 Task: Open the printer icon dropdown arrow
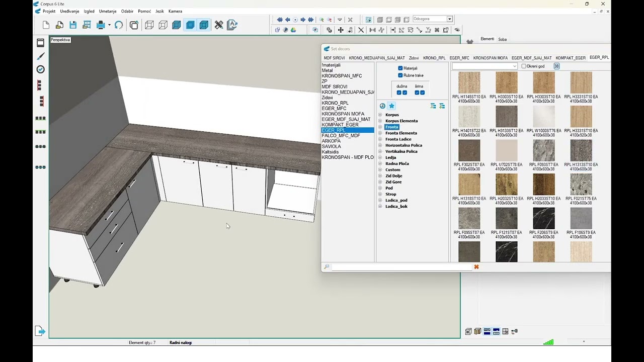click(x=109, y=25)
